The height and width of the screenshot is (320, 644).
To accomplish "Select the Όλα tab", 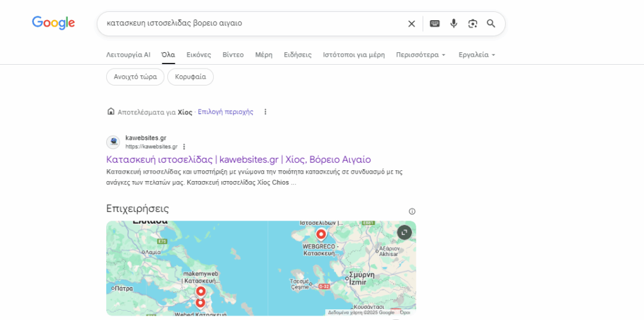I will (169, 55).
